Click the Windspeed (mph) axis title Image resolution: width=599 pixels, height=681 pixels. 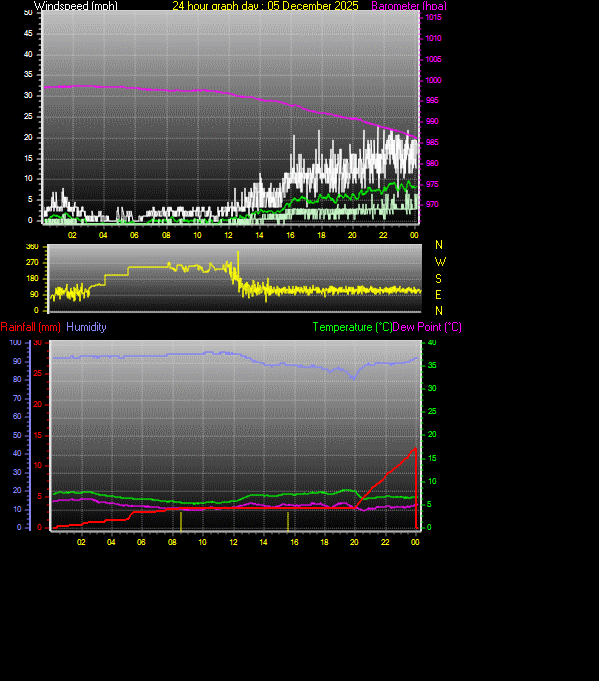coord(76,6)
